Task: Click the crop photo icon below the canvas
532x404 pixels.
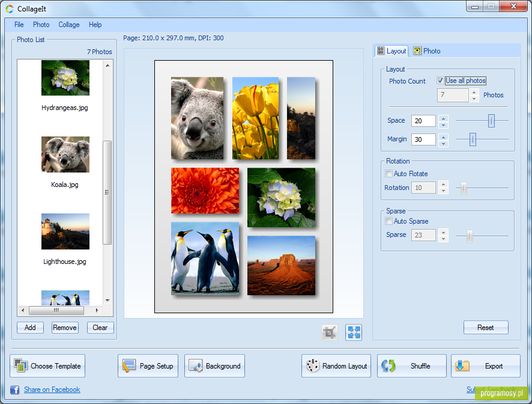Action: pyautogui.click(x=330, y=332)
